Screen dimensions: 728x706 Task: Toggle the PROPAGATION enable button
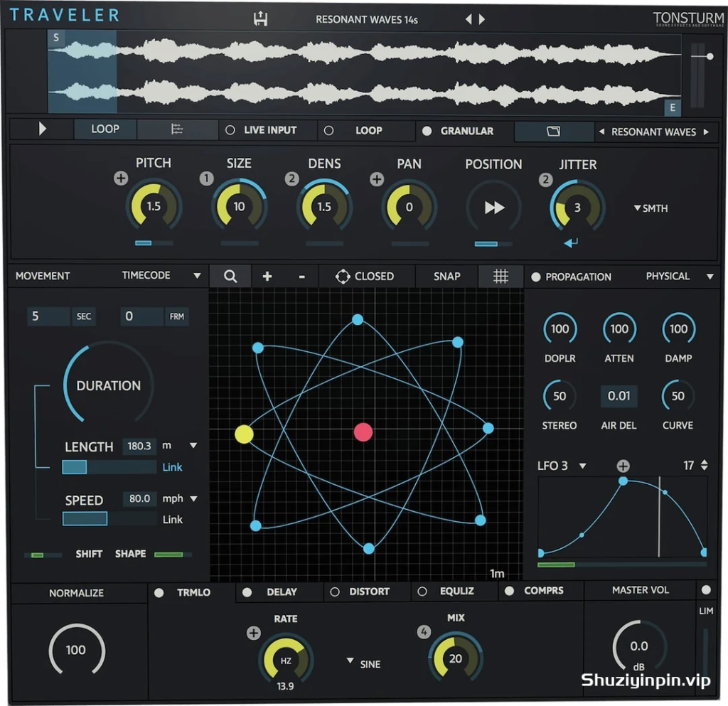536,277
